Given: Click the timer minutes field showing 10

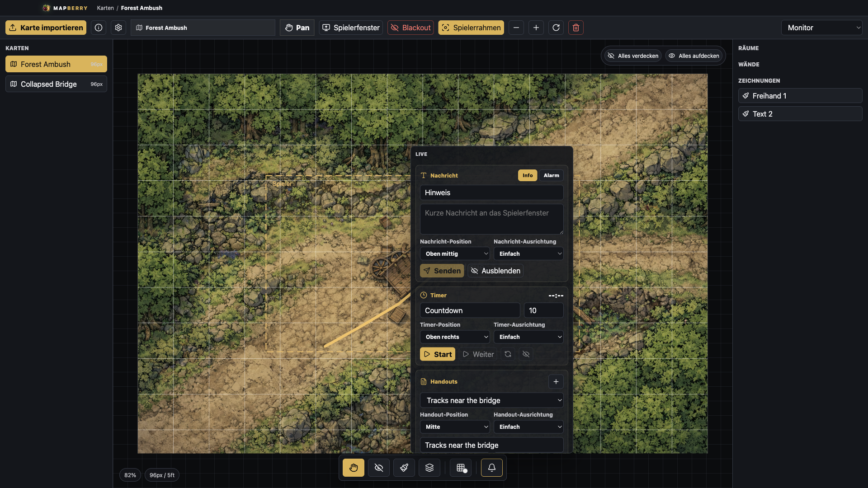Looking at the screenshot, I should point(544,310).
